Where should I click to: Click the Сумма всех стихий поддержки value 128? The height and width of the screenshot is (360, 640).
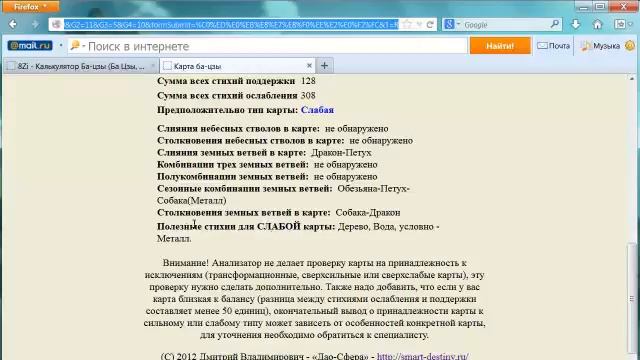(x=308, y=81)
